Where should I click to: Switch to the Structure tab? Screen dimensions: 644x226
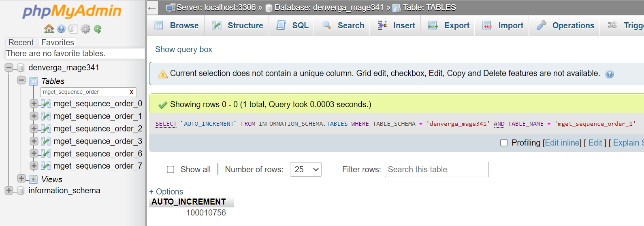pyautogui.click(x=237, y=25)
